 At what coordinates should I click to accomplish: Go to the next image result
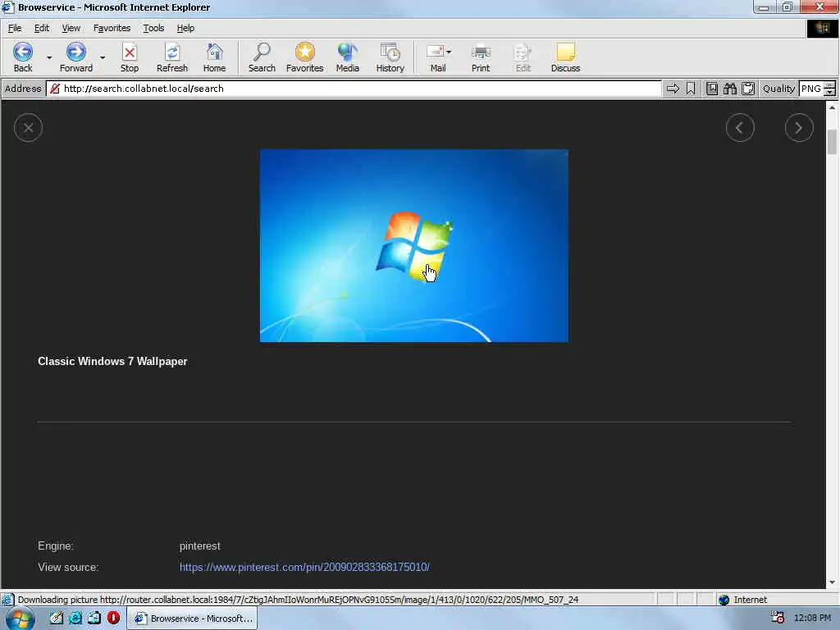tap(799, 128)
